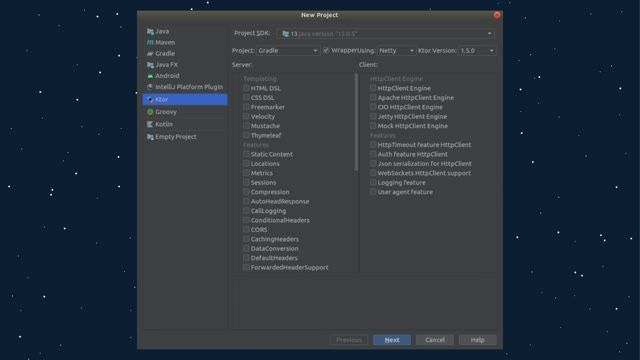Enable DefaultHeaders checkbox

(x=246, y=257)
